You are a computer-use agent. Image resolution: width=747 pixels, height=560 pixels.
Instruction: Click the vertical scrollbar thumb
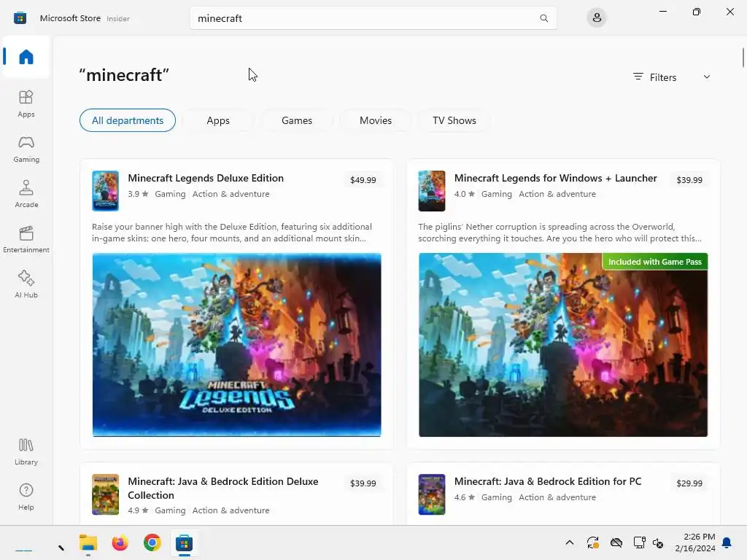click(743, 58)
